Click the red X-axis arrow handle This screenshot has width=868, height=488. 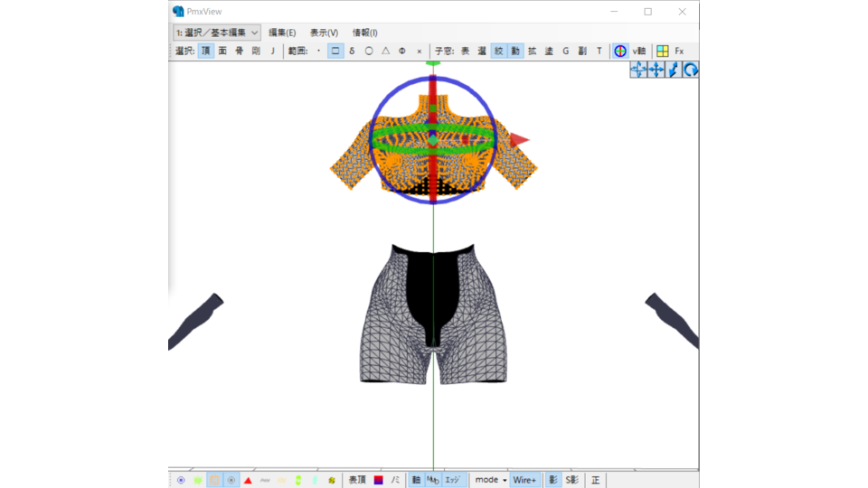click(520, 140)
